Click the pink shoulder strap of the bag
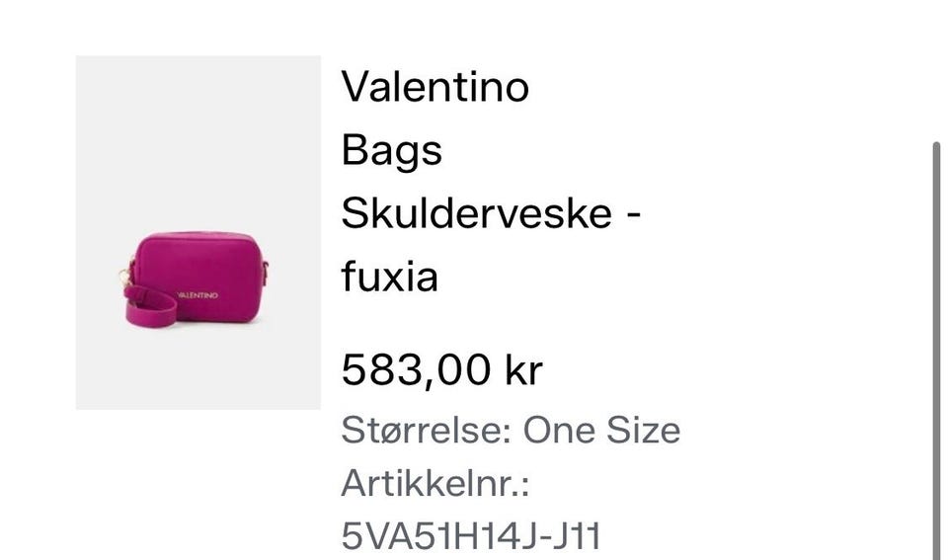 click(150, 306)
